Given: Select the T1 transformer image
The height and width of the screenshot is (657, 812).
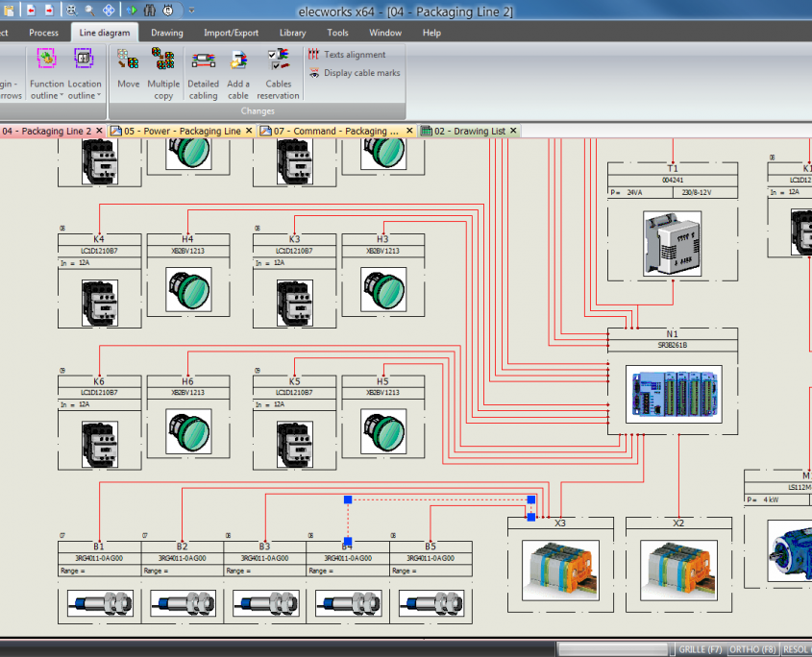Looking at the screenshot, I should tap(672, 244).
